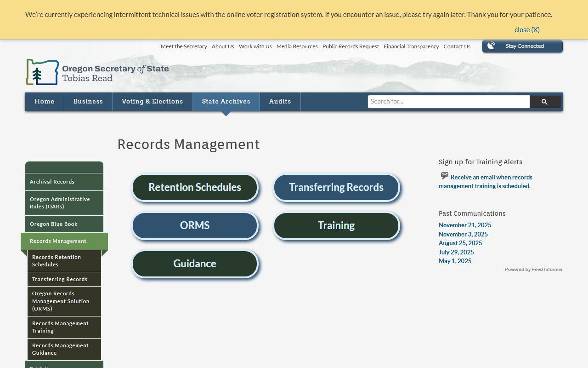Open the Audits menu item
The height and width of the screenshot is (368, 588).
click(x=280, y=102)
